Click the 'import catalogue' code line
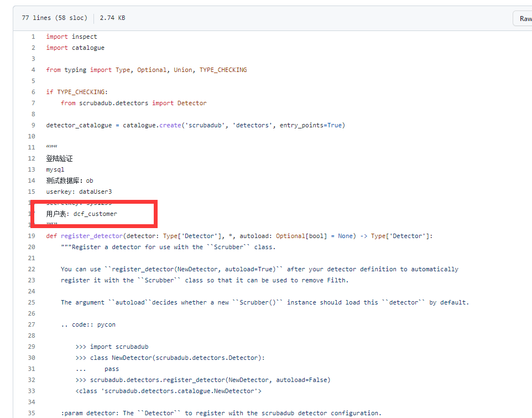Screen dimensions: 532x418 click(75, 48)
